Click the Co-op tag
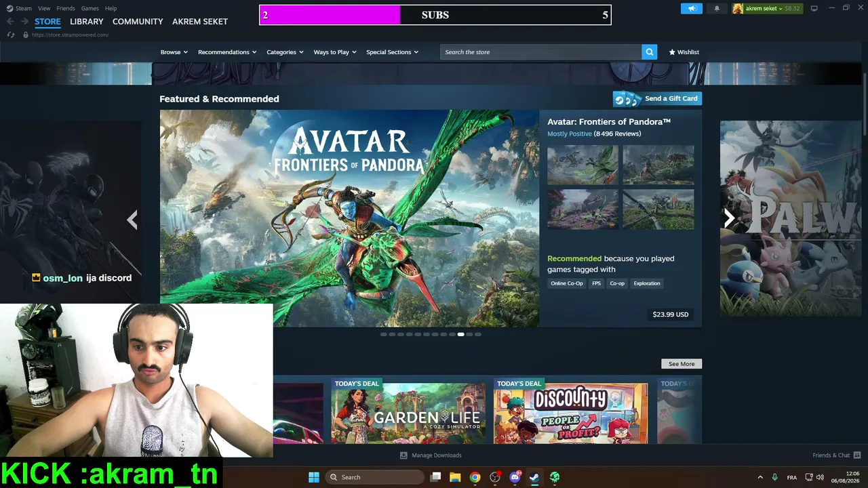 click(617, 283)
